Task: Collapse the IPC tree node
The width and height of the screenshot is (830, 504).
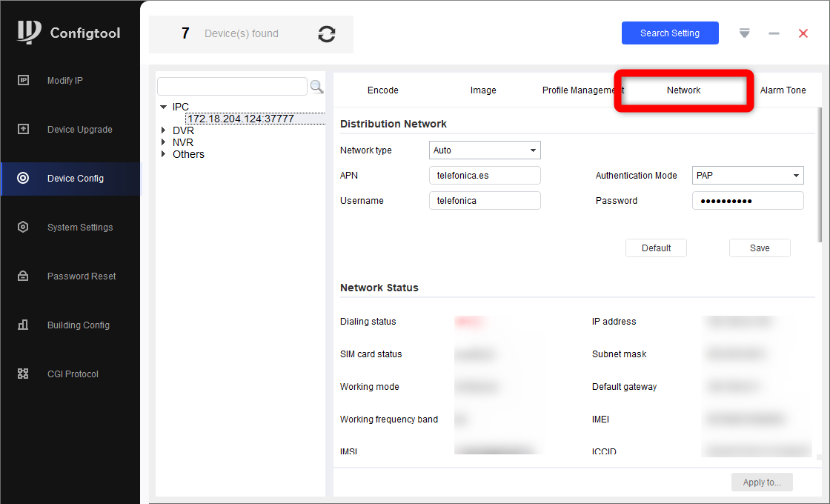Action: (164, 107)
